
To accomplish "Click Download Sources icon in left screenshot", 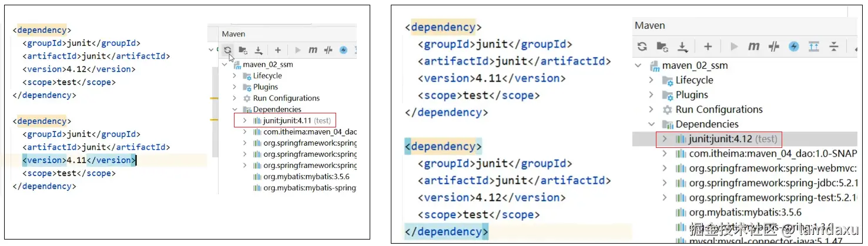I will tap(258, 50).
